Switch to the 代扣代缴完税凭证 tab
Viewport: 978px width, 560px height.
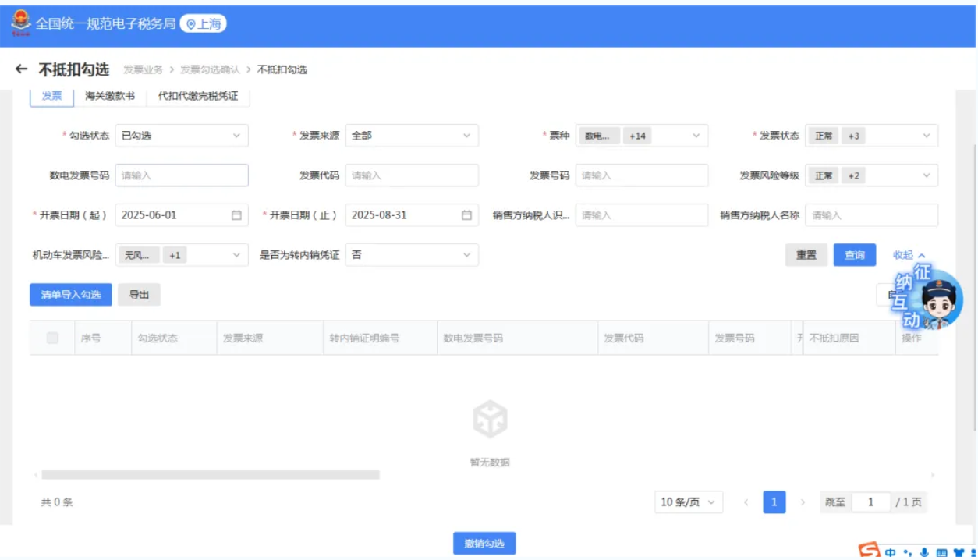tap(198, 96)
